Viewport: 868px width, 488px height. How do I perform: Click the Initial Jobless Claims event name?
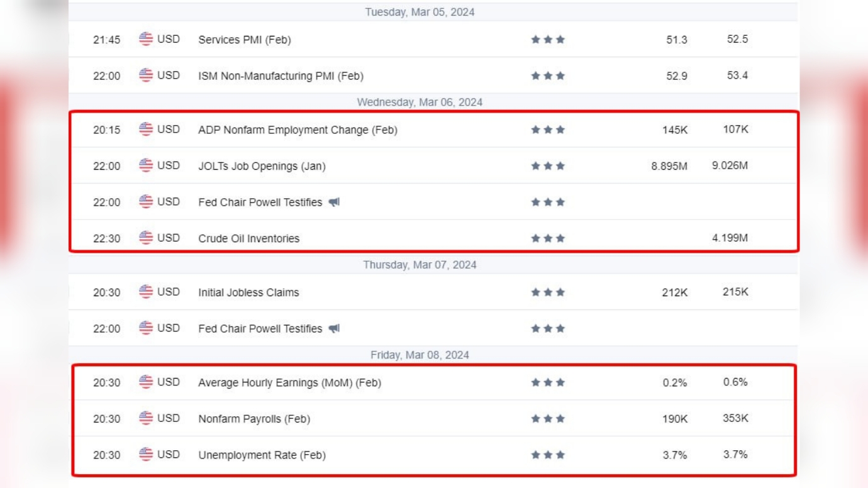click(248, 292)
